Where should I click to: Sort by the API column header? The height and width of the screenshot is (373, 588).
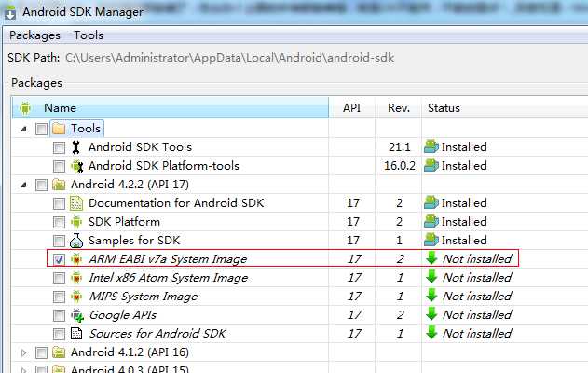click(x=351, y=108)
